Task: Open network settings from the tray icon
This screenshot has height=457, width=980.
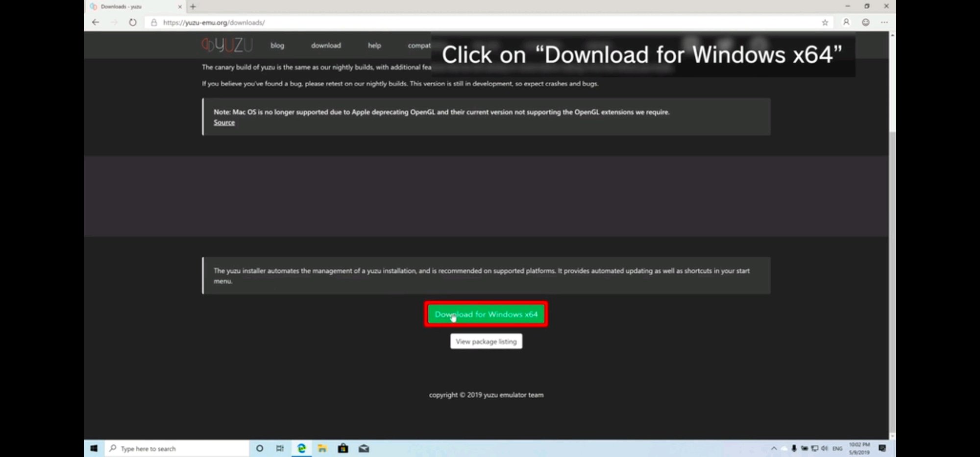Action: tap(814, 449)
